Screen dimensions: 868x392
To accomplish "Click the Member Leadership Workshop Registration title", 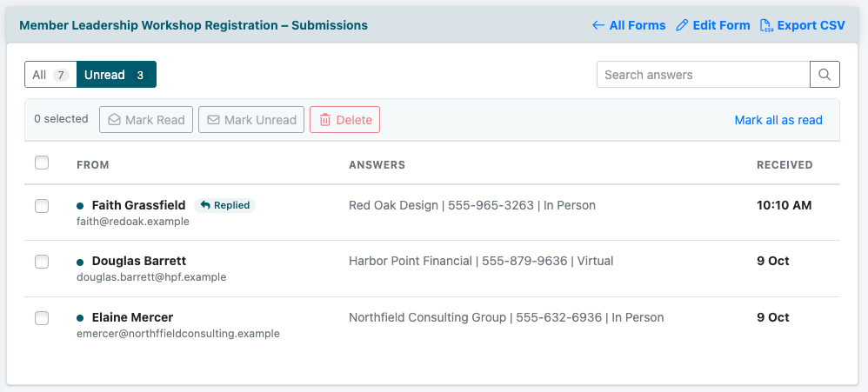I will pos(193,25).
